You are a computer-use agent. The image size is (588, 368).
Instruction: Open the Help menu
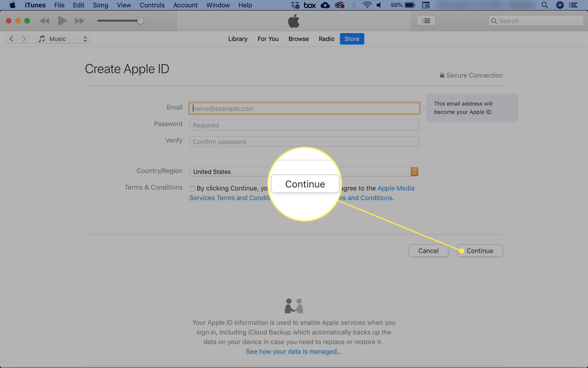tap(245, 5)
